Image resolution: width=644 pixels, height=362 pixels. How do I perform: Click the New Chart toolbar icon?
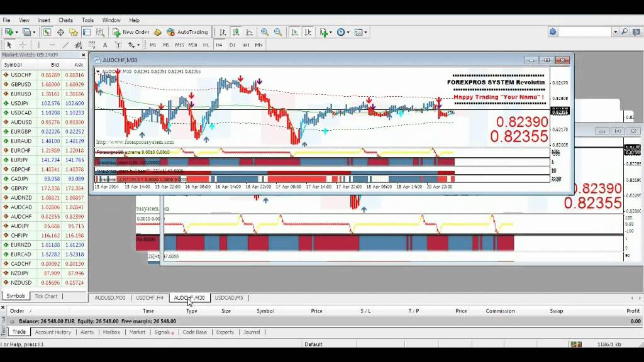9,32
